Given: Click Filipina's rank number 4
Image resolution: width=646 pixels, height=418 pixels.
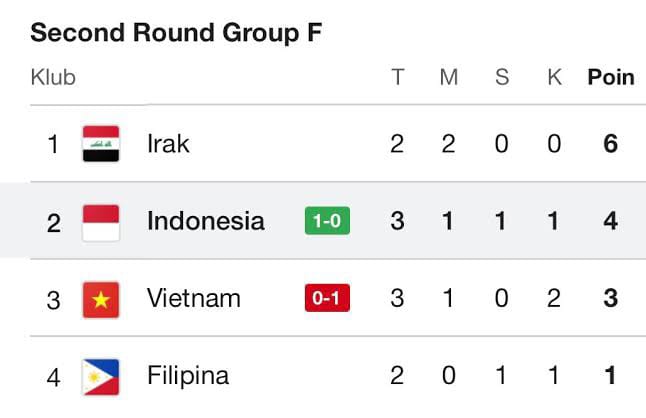Looking at the screenshot, I should coord(54,377).
